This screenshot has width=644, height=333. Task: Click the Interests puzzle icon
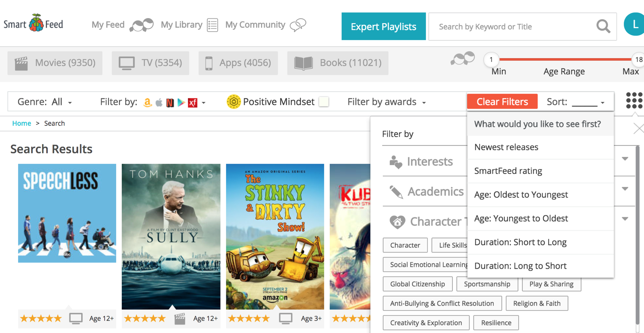click(396, 162)
